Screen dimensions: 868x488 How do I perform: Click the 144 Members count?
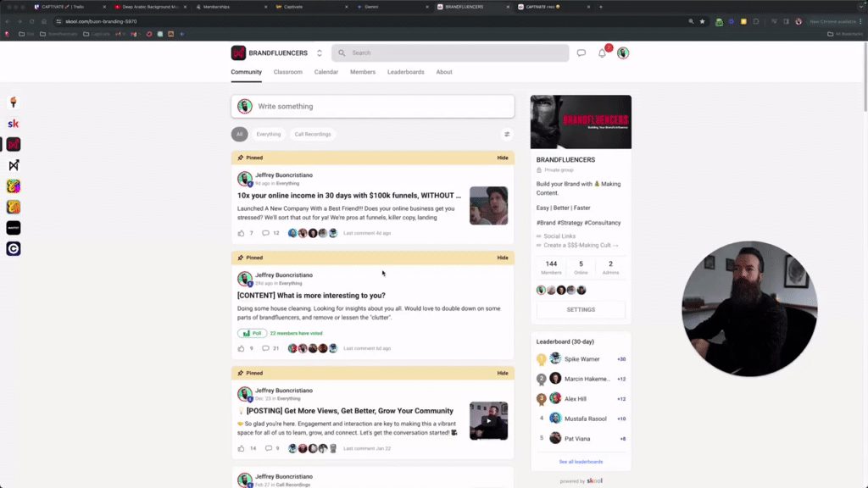click(x=551, y=268)
